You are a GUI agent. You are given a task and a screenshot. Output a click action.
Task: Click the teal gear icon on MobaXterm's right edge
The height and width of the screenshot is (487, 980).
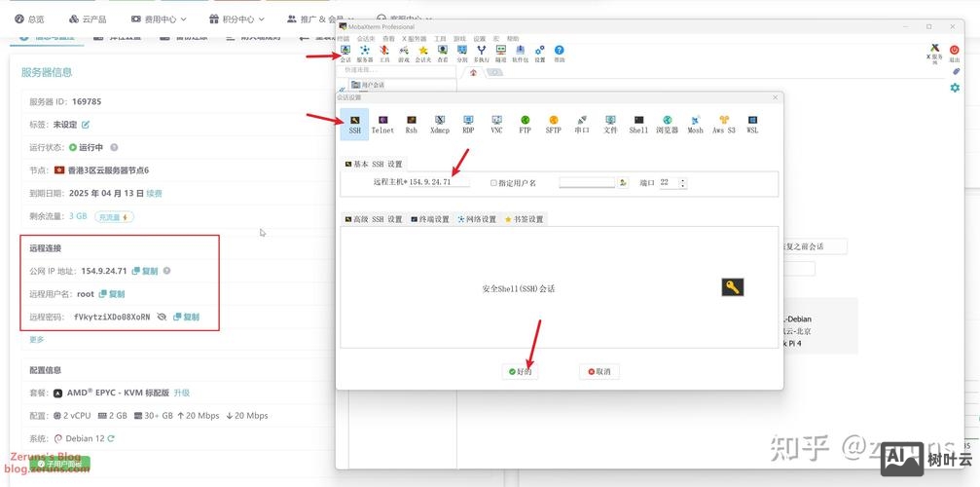[955, 89]
